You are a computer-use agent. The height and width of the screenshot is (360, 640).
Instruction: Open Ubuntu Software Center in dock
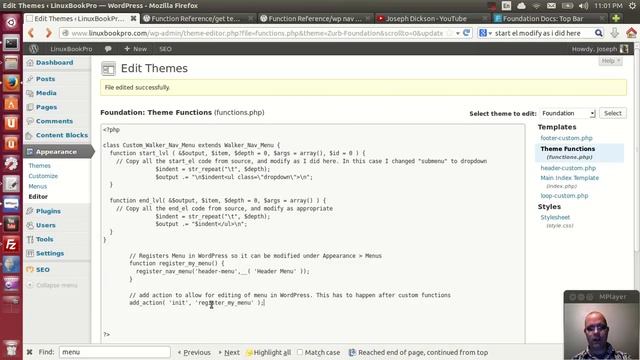[11, 103]
